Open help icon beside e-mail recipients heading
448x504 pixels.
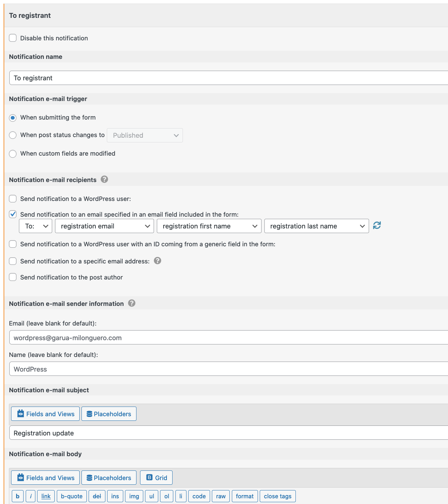point(104,179)
